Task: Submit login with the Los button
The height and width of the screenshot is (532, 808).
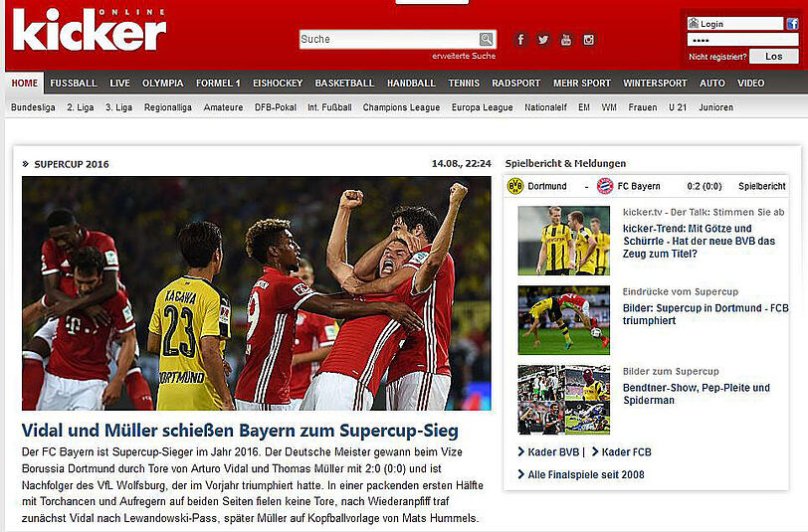Action: tap(773, 56)
